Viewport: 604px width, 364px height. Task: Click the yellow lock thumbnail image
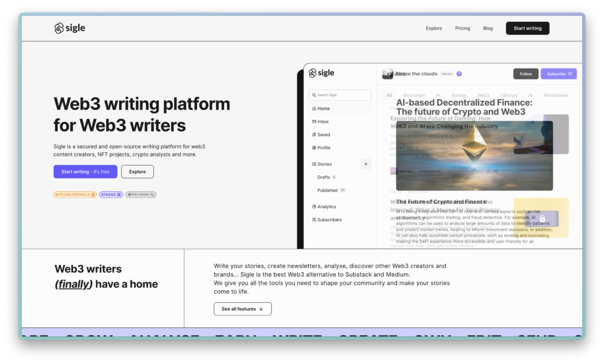[x=541, y=218]
